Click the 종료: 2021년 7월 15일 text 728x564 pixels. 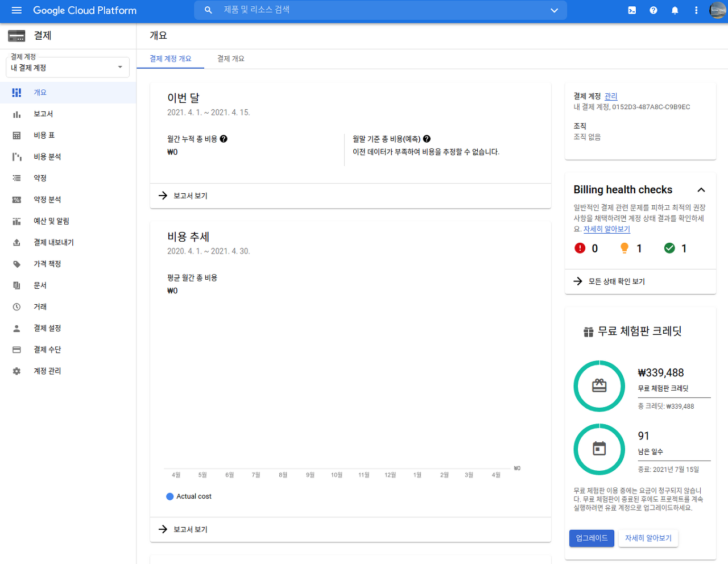(x=668, y=470)
